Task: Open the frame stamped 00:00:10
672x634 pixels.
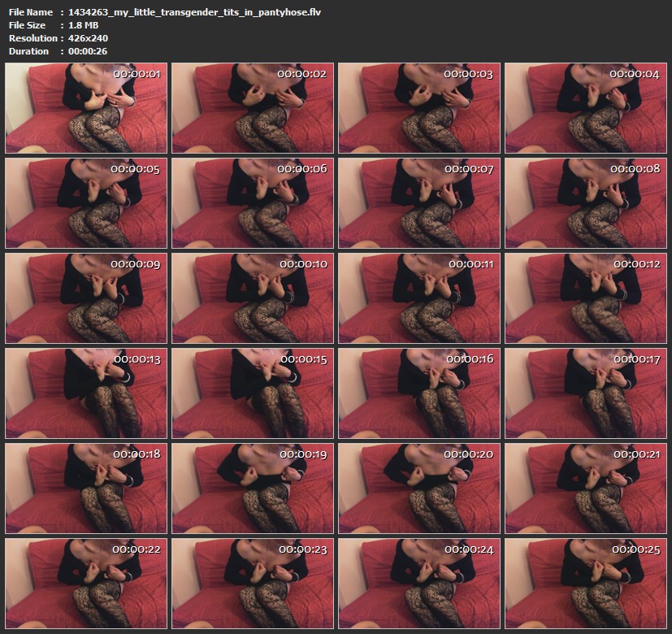Action: (x=252, y=297)
